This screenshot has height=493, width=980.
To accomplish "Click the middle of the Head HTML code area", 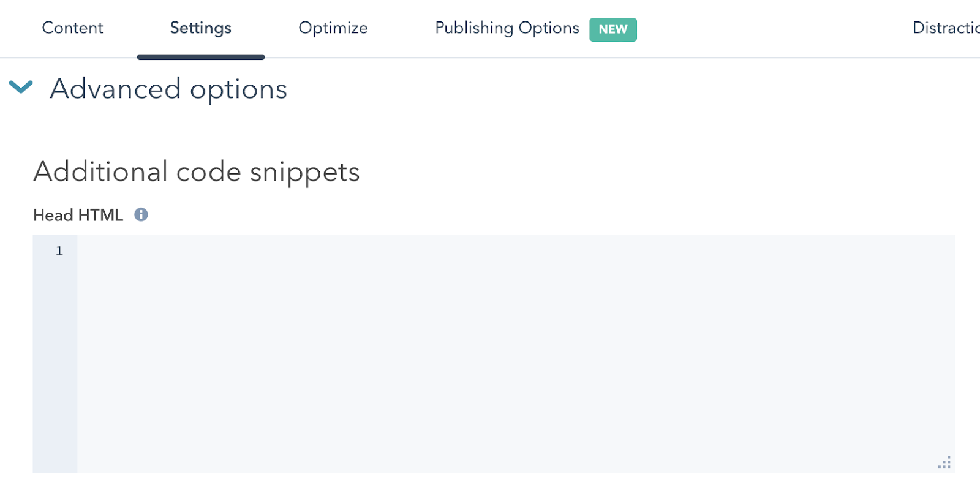I will [x=516, y=354].
